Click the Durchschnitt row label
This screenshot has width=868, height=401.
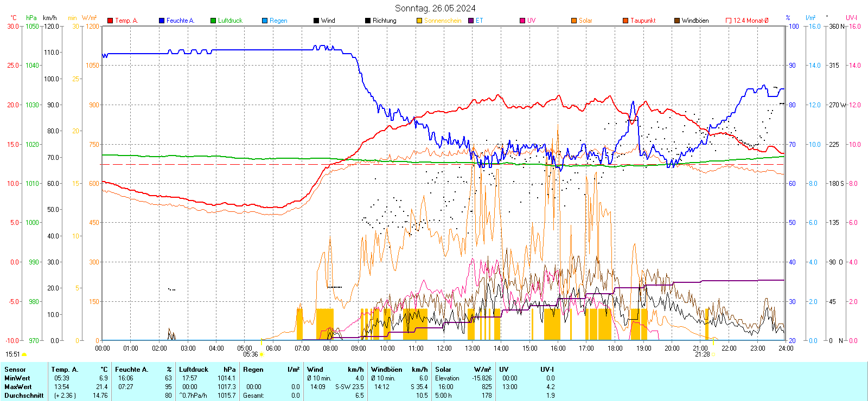[x=24, y=396]
